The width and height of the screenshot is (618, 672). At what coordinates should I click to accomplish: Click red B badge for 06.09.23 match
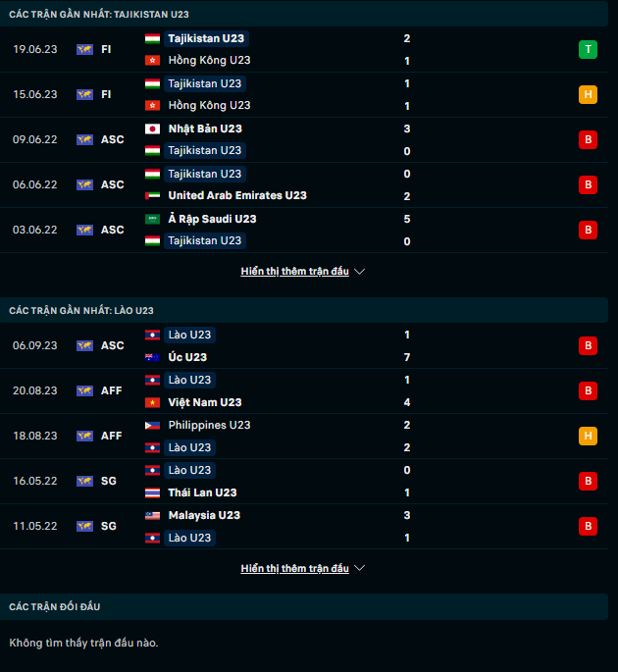588,345
